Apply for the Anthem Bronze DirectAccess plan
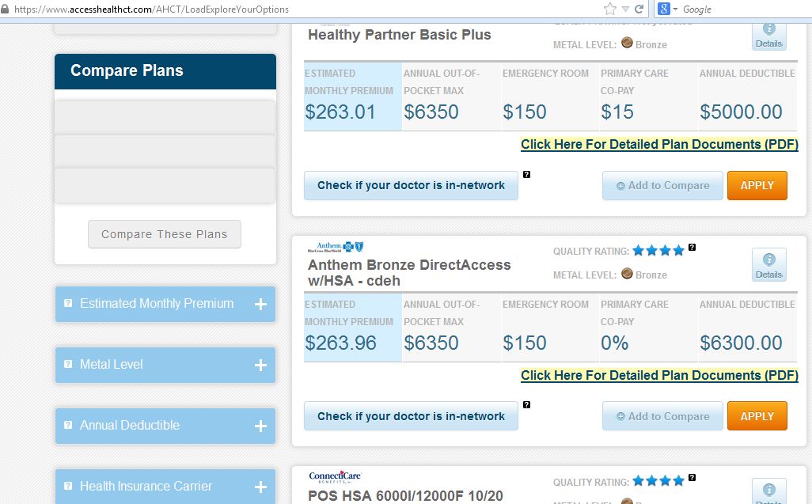This screenshot has height=504, width=812. point(757,417)
